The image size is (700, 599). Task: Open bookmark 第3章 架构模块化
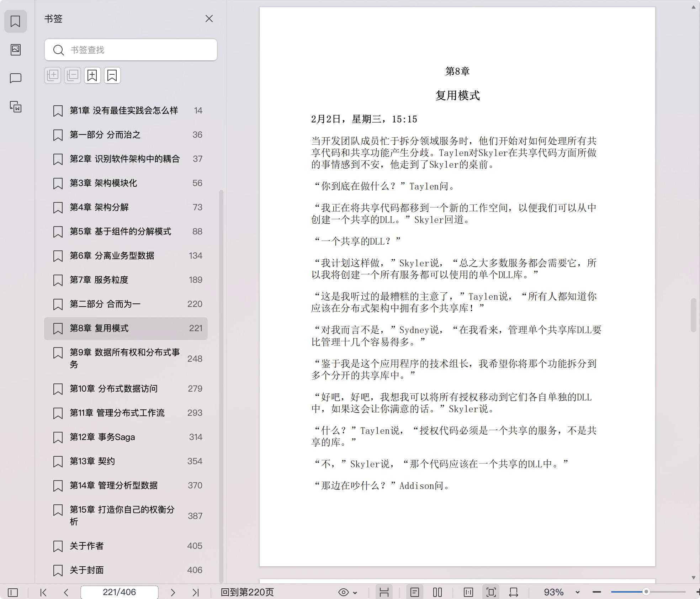[x=126, y=183]
